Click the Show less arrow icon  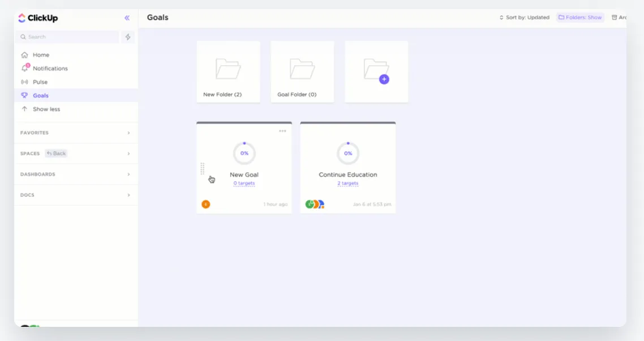[x=25, y=109]
